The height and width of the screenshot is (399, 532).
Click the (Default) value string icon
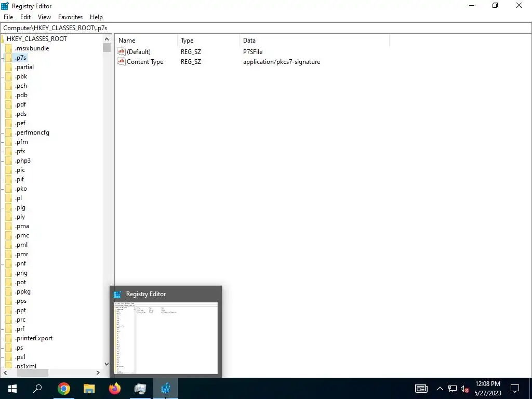(121, 51)
